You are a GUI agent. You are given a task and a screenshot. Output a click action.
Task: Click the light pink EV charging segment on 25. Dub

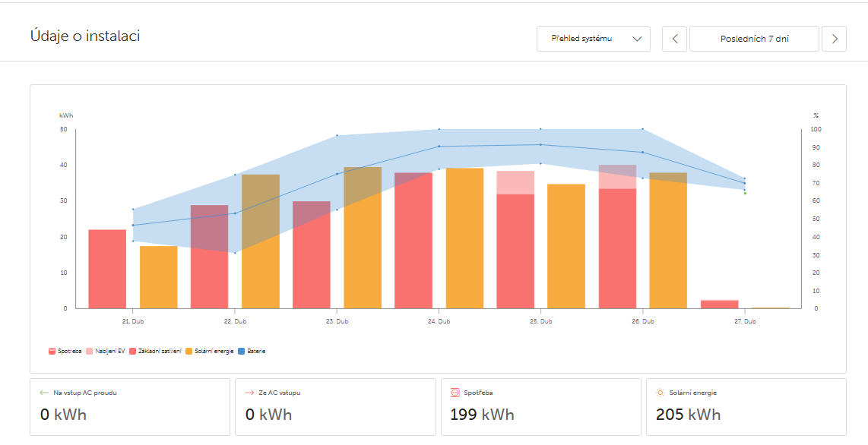(x=515, y=182)
